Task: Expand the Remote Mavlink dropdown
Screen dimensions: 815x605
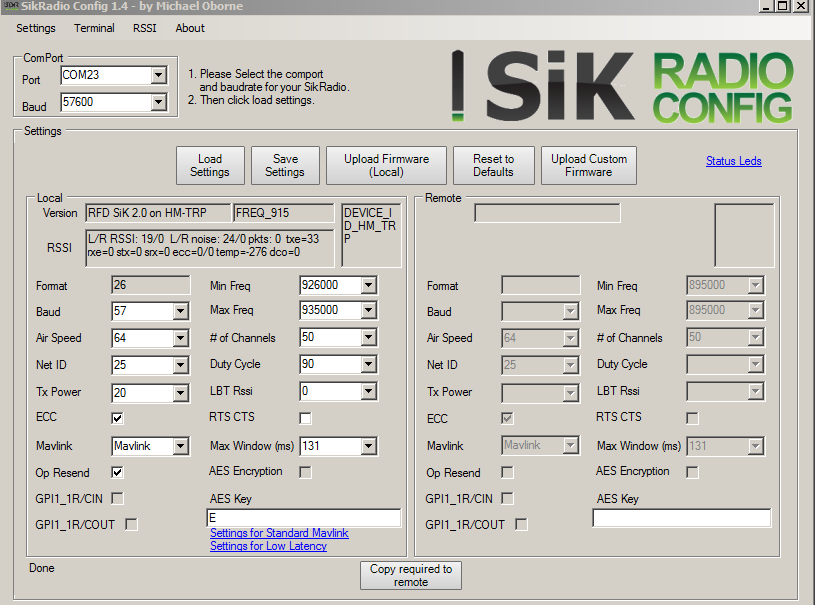Action: pos(570,445)
